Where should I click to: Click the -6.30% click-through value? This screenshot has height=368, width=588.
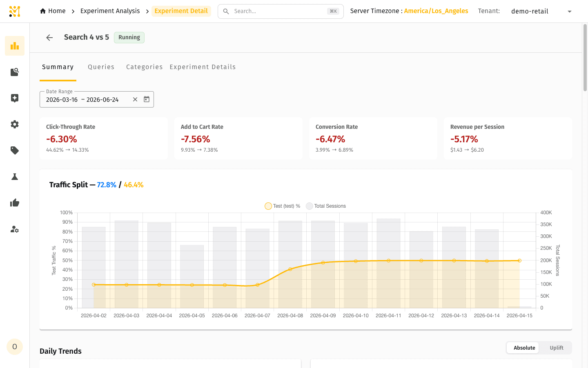[62, 139]
